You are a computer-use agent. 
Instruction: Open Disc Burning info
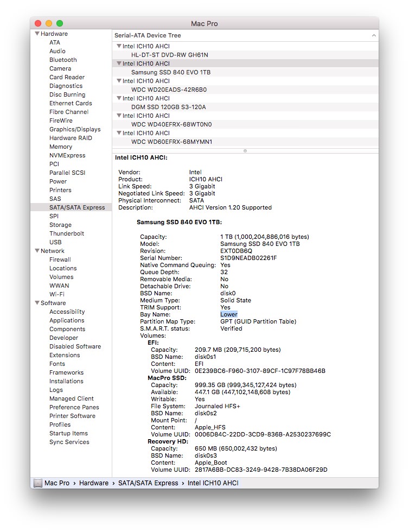click(67, 94)
